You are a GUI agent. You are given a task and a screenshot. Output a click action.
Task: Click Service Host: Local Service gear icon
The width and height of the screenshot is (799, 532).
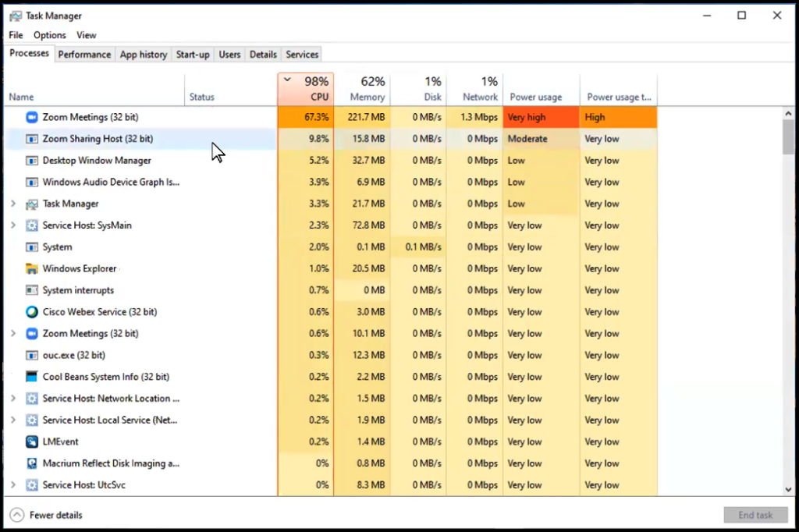click(x=31, y=420)
